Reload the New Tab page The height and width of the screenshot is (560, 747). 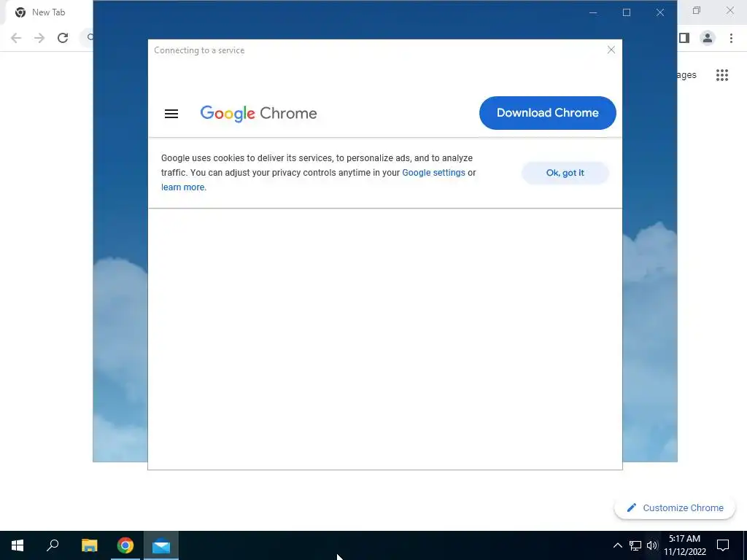(63, 38)
